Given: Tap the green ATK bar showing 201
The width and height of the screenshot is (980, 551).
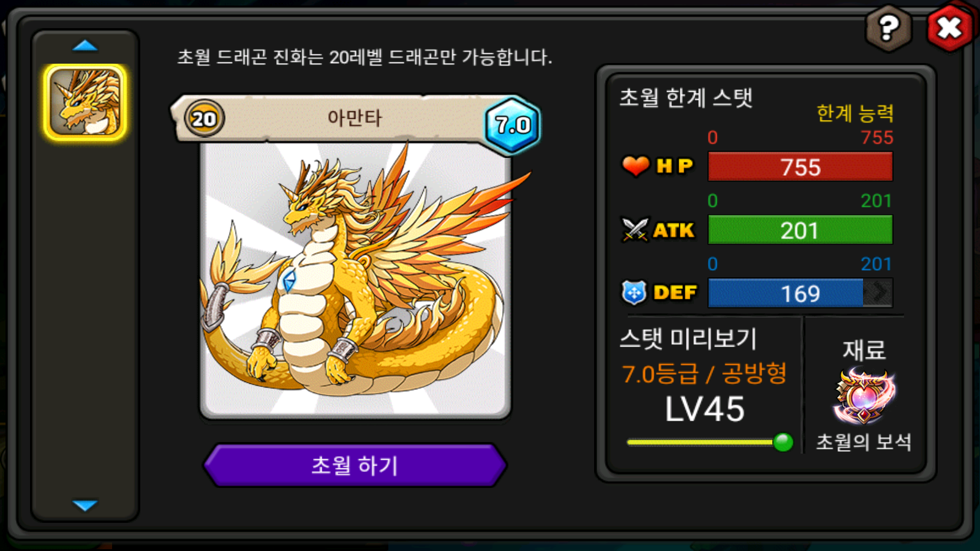Looking at the screenshot, I should point(800,230).
